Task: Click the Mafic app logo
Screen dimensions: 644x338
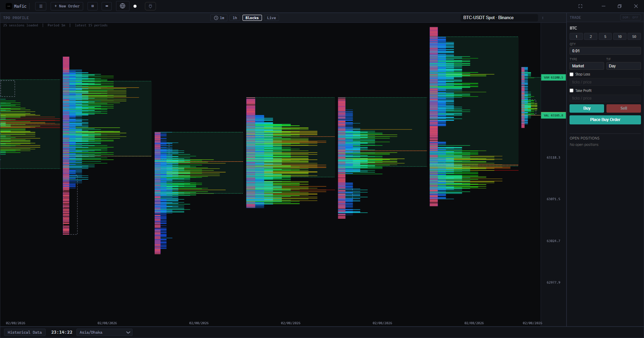Action: (9, 6)
